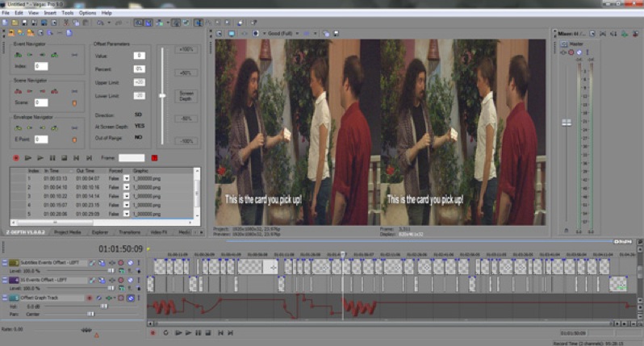The width and height of the screenshot is (644, 346).
Task: Open the File menu
Action: [x=6, y=13]
